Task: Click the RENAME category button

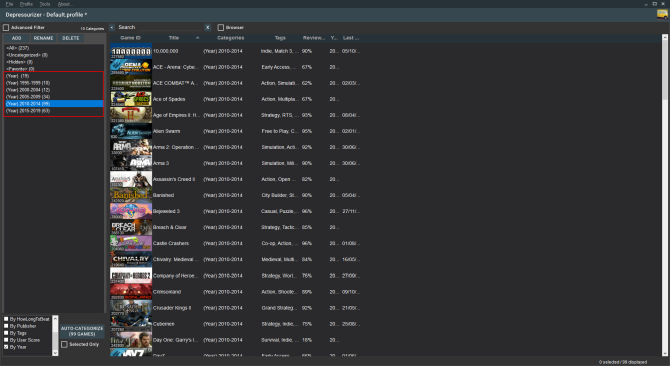Action: tap(44, 38)
